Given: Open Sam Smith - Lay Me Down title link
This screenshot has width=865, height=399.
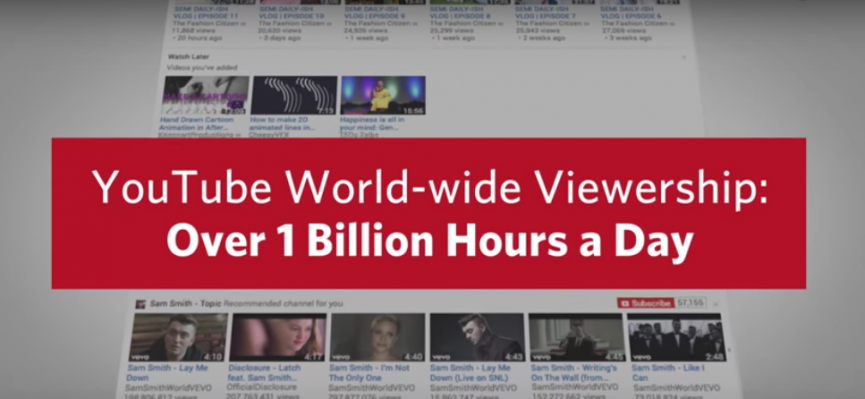Looking at the screenshot, I should (x=167, y=373).
